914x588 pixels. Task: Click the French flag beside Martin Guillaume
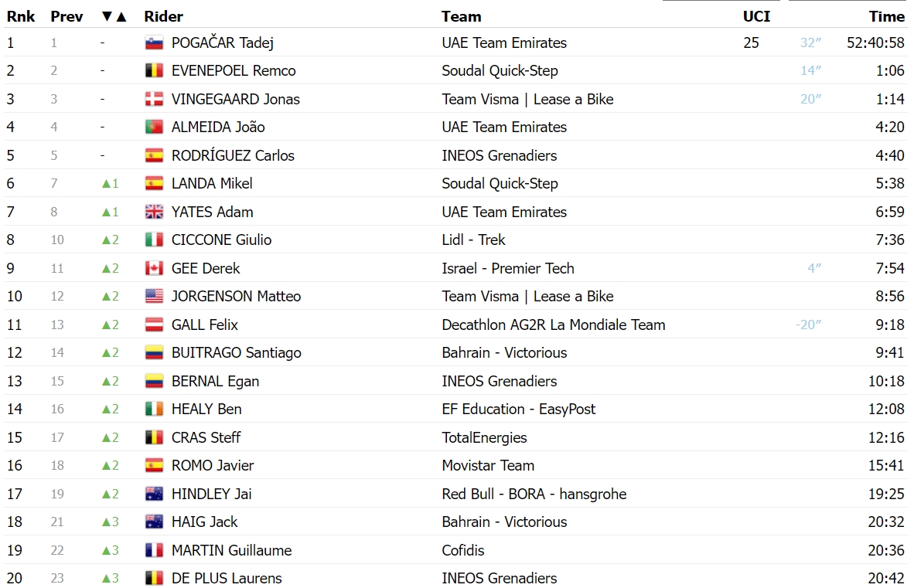pos(154,550)
